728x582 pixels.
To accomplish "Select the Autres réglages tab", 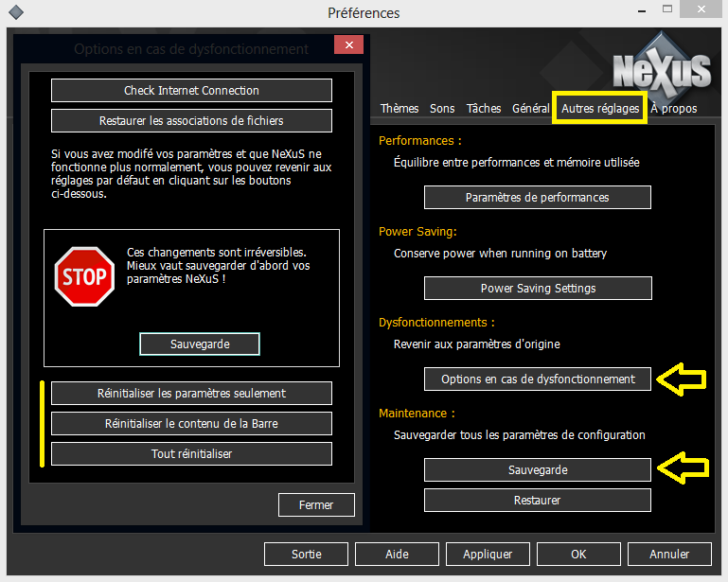I will tap(600, 109).
